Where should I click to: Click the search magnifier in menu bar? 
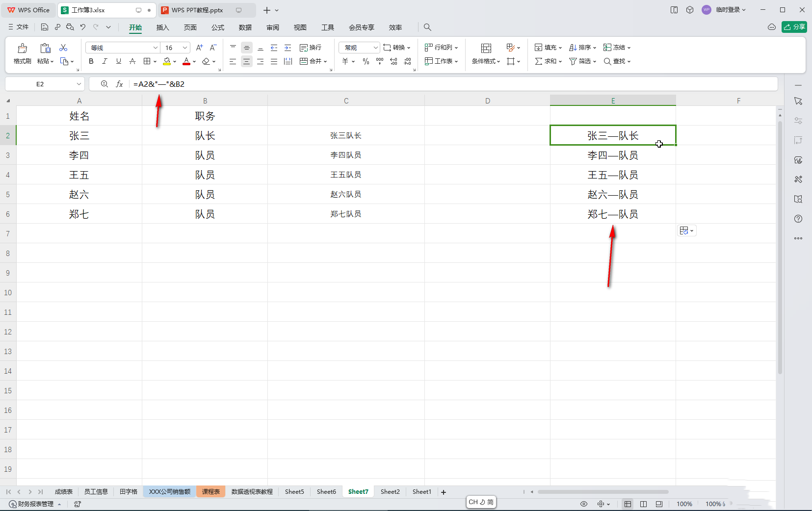(x=427, y=27)
